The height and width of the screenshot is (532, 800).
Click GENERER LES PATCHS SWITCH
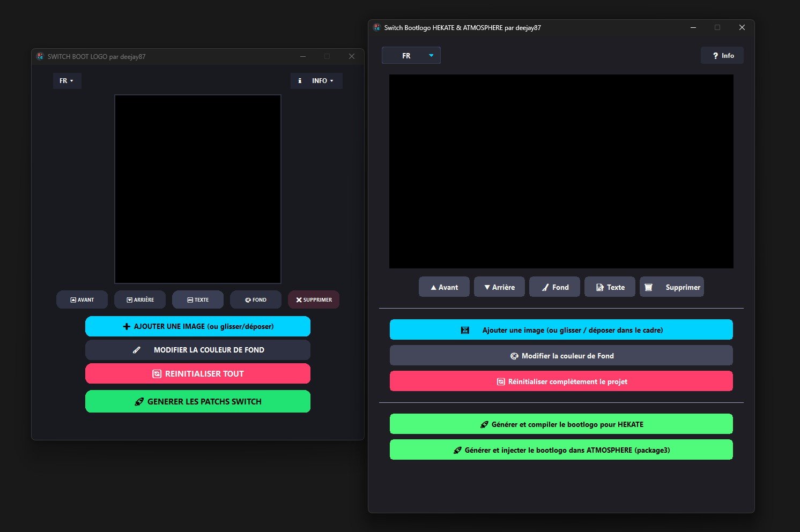click(198, 401)
